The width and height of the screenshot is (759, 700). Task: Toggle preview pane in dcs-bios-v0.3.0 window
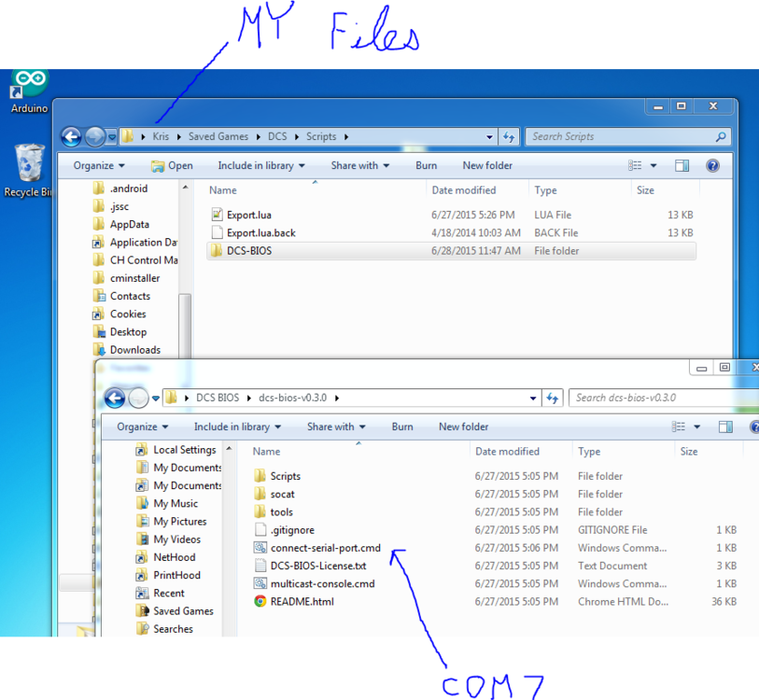coord(725,427)
